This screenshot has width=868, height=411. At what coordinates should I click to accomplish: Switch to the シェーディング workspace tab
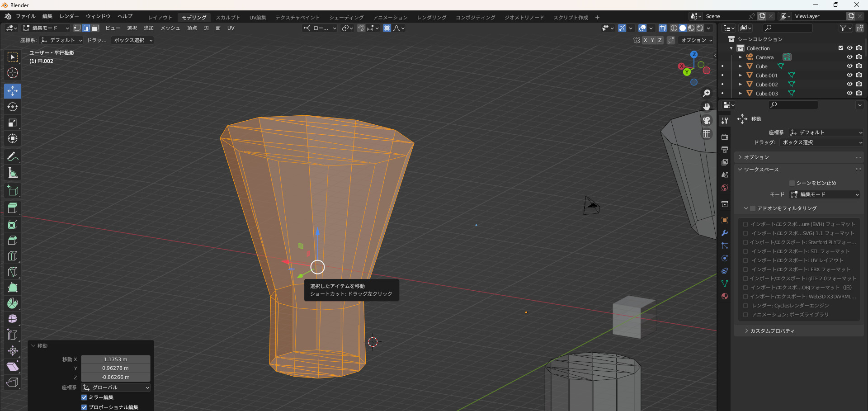(346, 17)
